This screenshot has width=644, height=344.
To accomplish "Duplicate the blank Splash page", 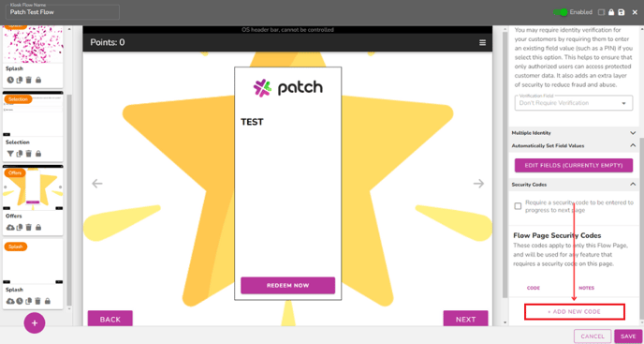I will pyautogui.click(x=28, y=301).
